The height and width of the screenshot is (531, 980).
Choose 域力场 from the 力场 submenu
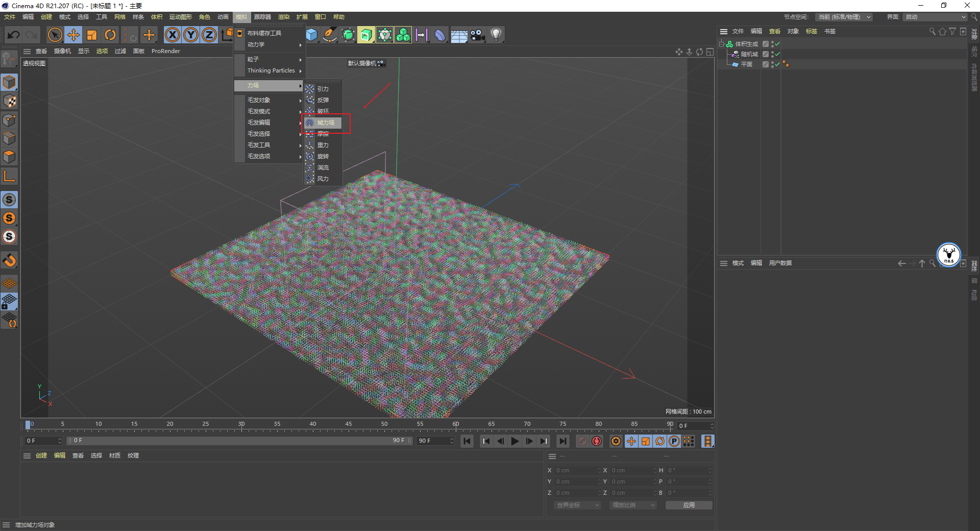[326, 123]
